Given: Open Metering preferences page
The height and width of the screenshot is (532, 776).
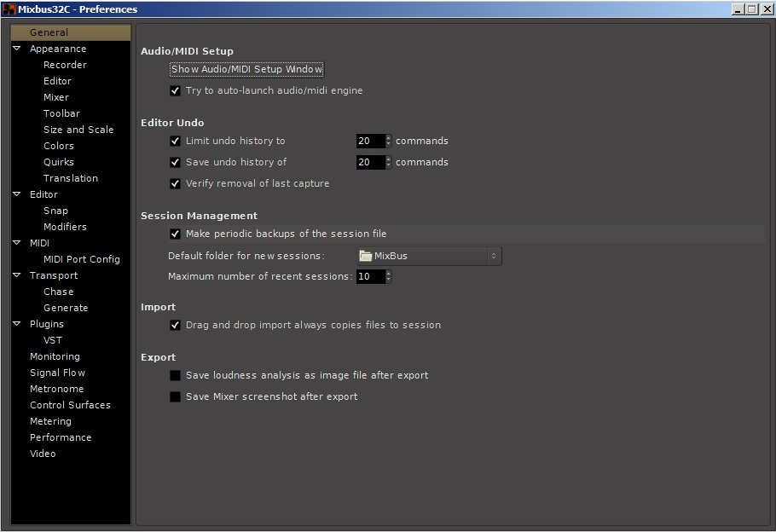Looking at the screenshot, I should [x=50, y=421].
